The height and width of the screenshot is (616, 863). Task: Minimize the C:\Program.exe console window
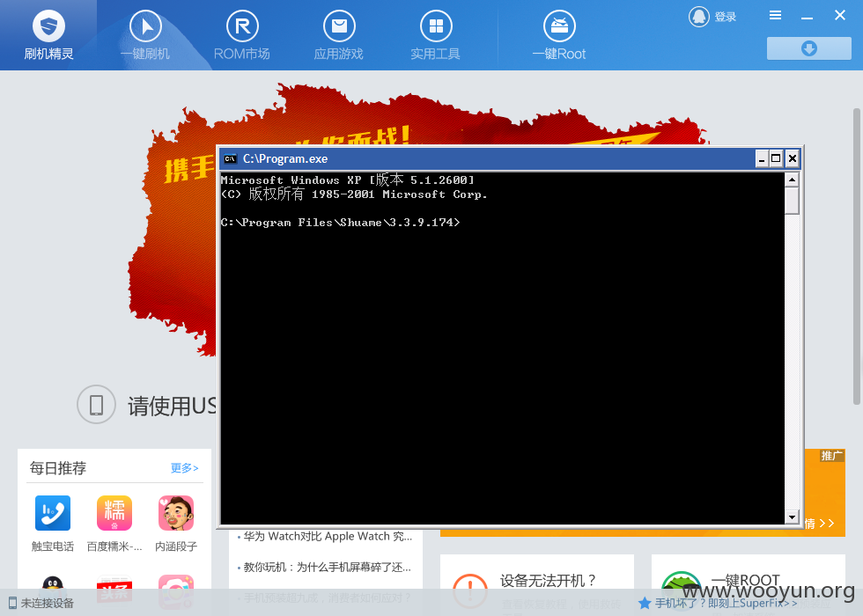(762, 159)
